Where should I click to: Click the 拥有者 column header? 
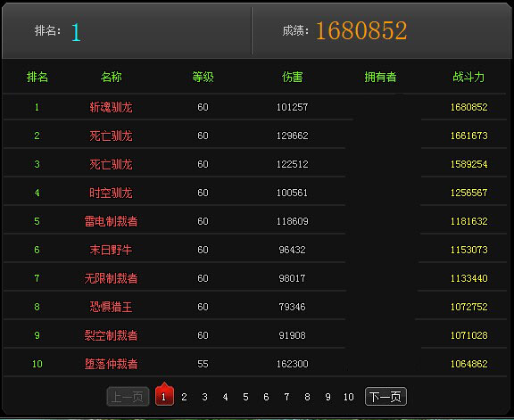[x=380, y=77]
